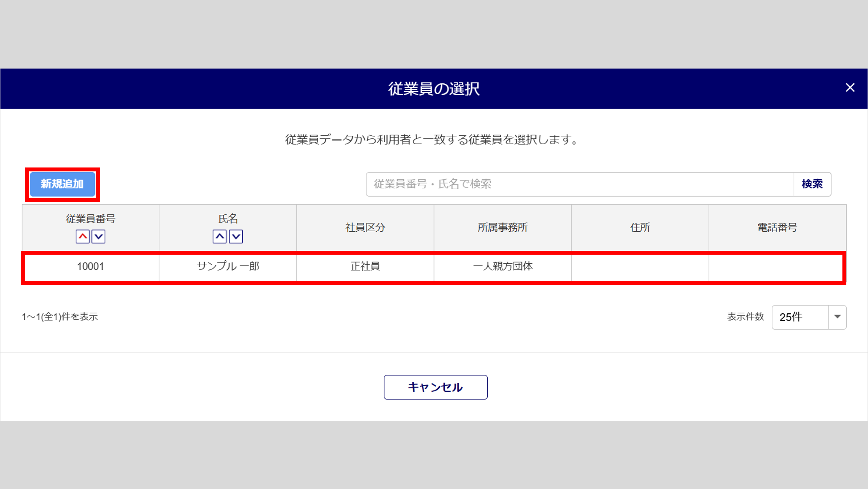Close the 従業員の選択 dialog with X

850,88
